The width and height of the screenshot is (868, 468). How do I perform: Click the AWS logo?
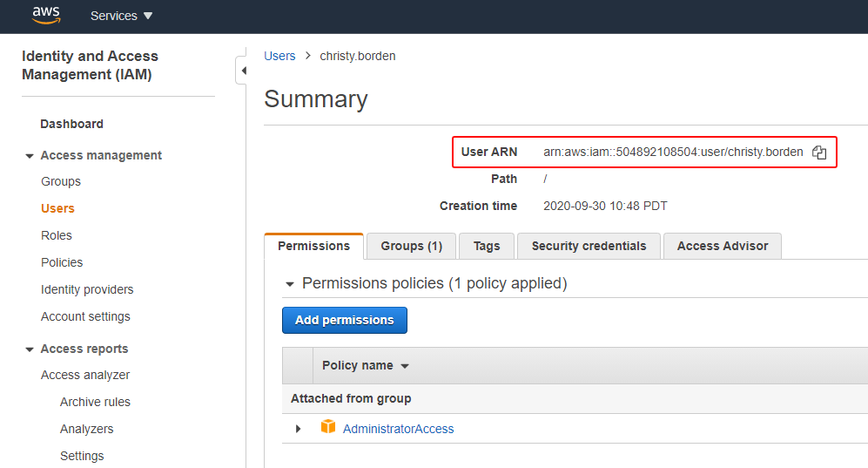(x=46, y=16)
